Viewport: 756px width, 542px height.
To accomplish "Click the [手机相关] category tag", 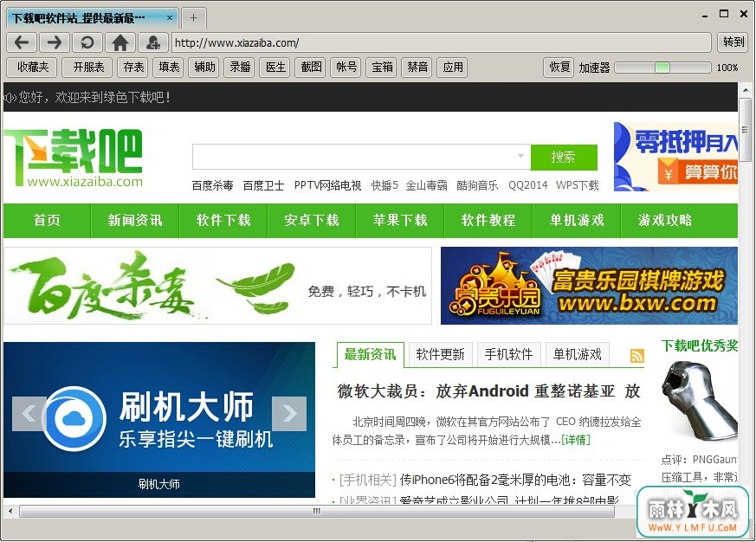I will coord(368,480).
